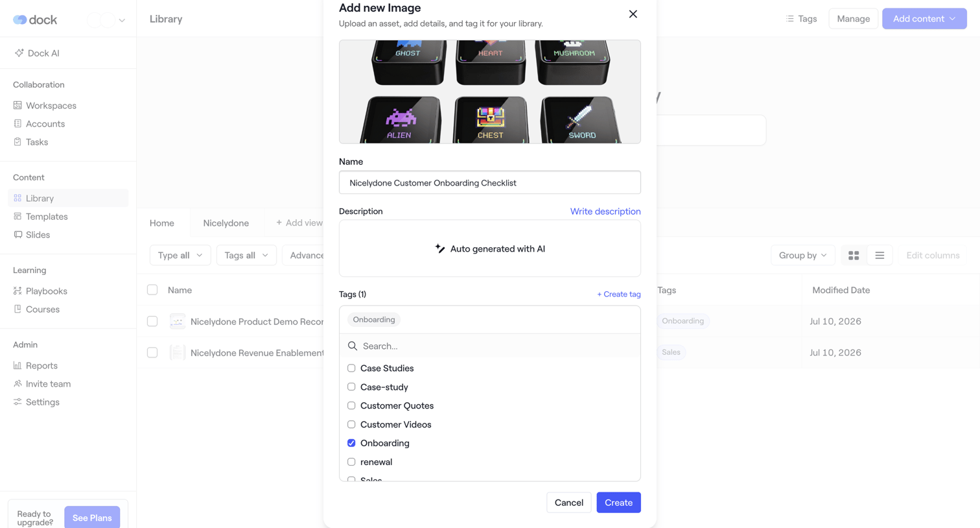Click the Slides sidebar icon
Screen dimensions: 980x528
pos(17,234)
